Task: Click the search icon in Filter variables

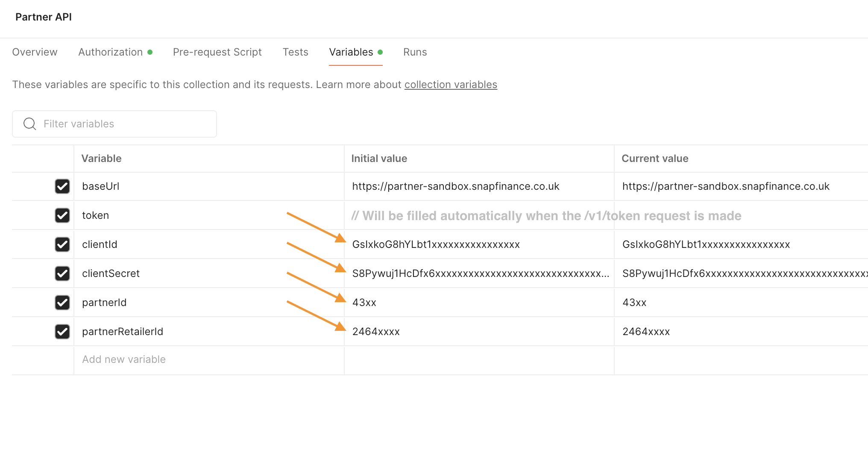Action: point(30,124)
